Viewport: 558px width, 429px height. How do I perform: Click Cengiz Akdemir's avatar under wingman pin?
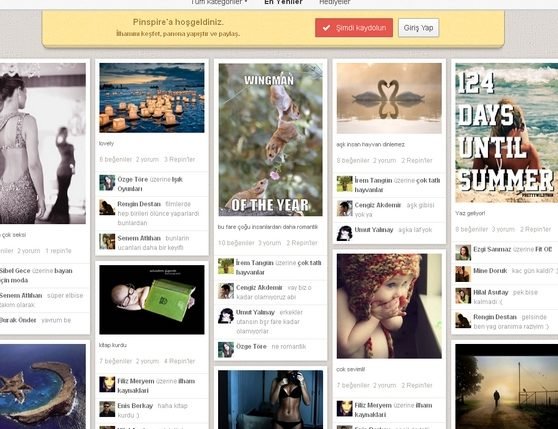[226, 291]
